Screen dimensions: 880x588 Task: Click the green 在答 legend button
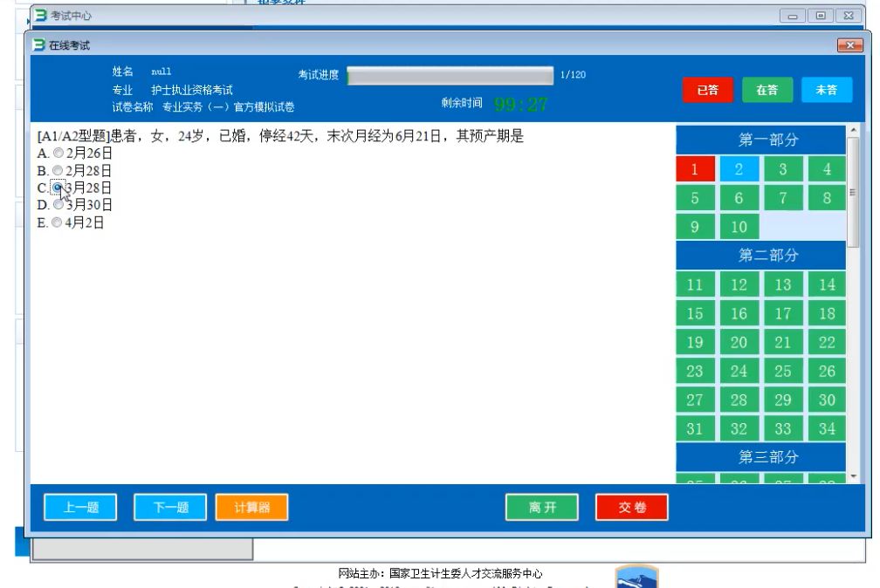coord(767,90)
